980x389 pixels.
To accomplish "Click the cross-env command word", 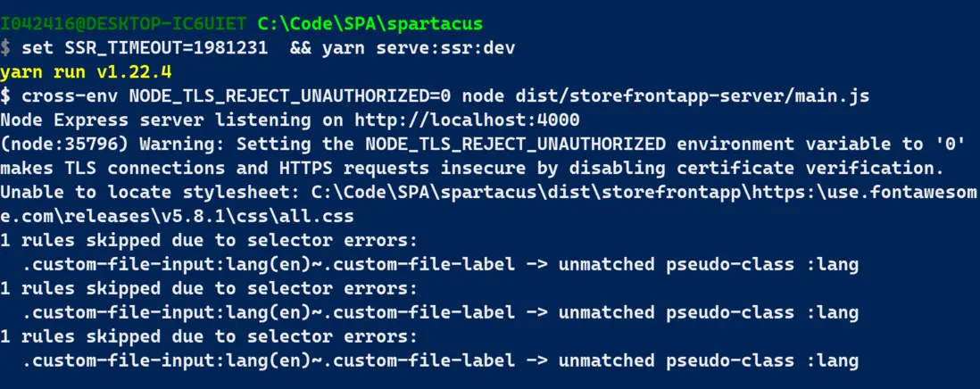I will coord(67,95).
